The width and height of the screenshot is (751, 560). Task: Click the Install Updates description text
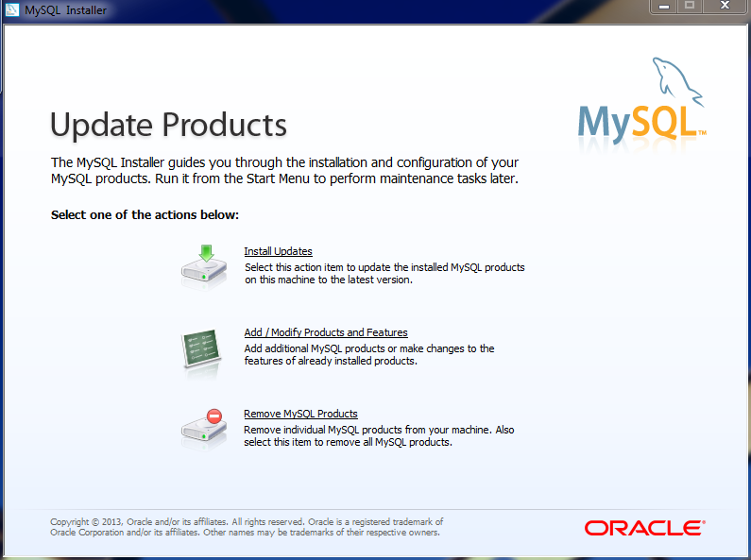coord(384,273)
